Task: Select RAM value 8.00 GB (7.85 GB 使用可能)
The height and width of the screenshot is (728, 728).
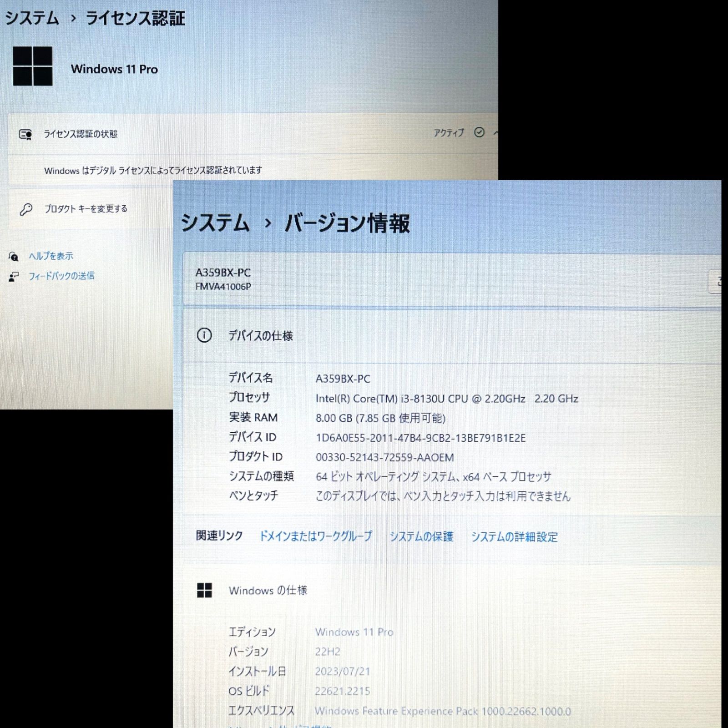Action: [x=380, y=418]
